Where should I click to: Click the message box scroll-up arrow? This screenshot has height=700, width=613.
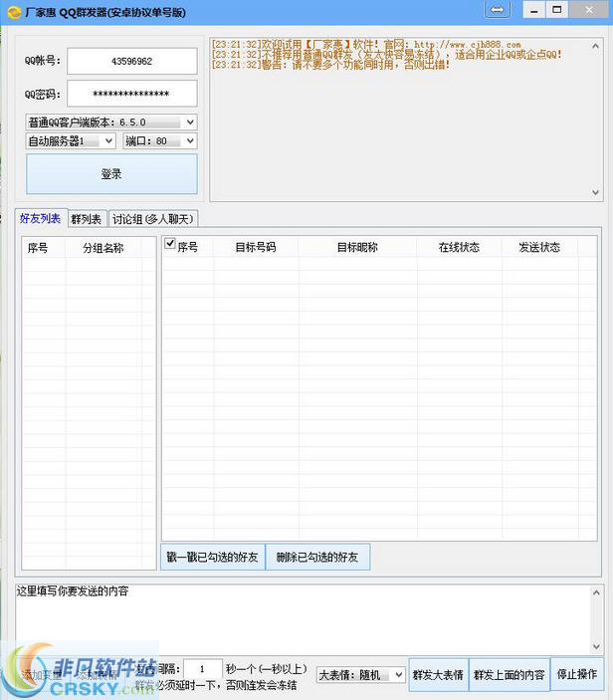coord(596,592)
